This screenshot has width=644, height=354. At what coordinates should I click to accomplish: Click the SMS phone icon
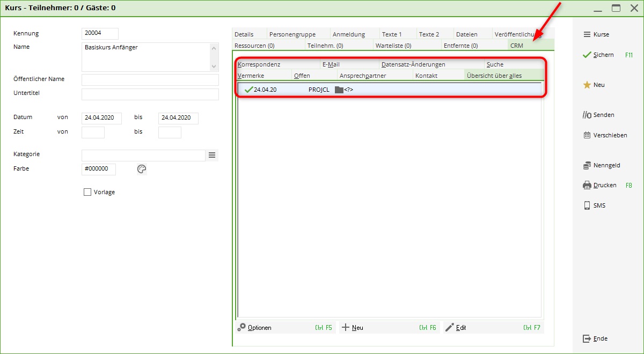pyautogui.click(x=587, y=205)
